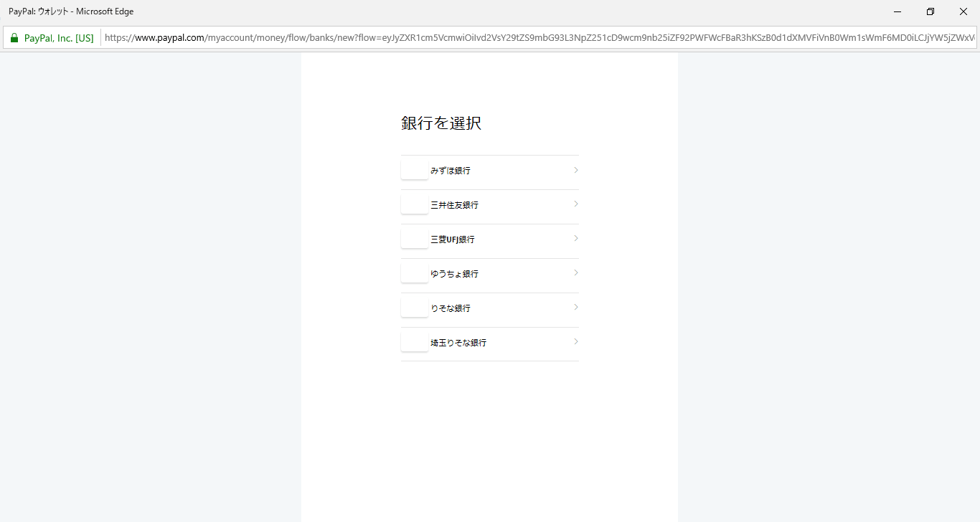Open chevron arrow beside みずほ銀行
The width and height of the screenshot is (980, 522).
[576, 170]
